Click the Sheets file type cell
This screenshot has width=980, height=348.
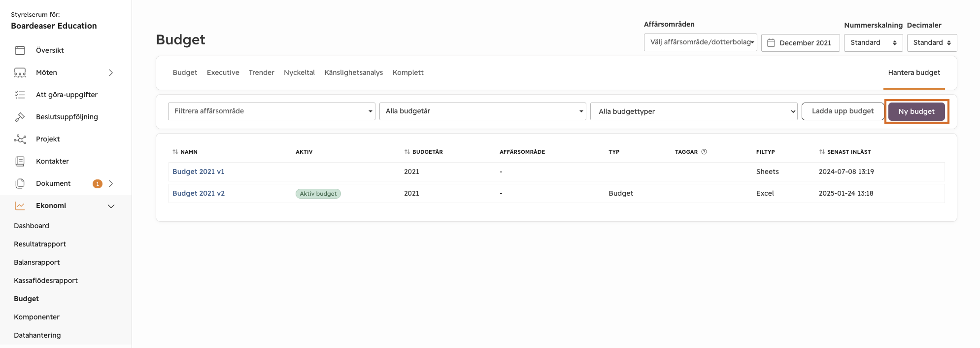767,172
